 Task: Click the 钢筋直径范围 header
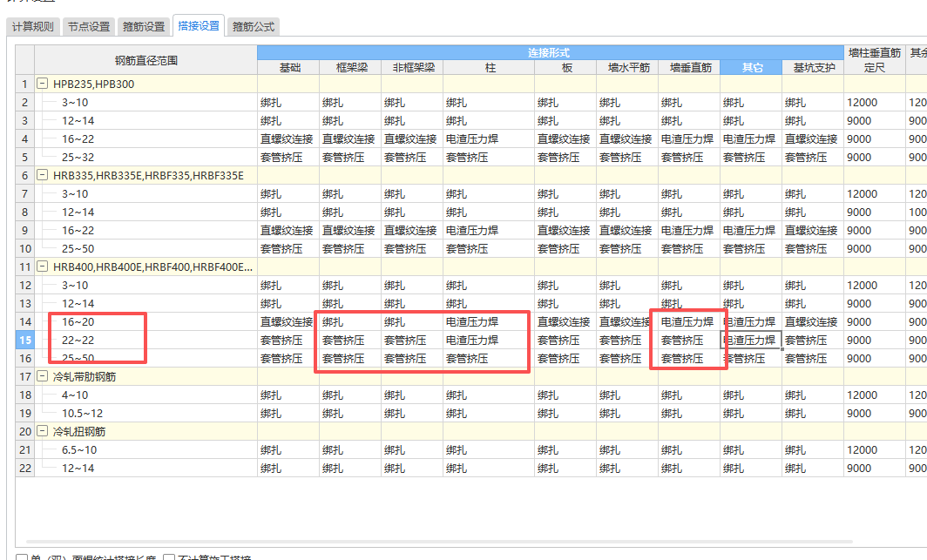point(146,60)
